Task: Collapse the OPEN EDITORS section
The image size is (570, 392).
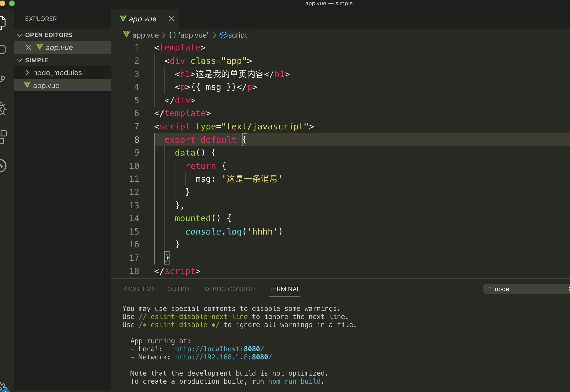Action: (19, 35)
